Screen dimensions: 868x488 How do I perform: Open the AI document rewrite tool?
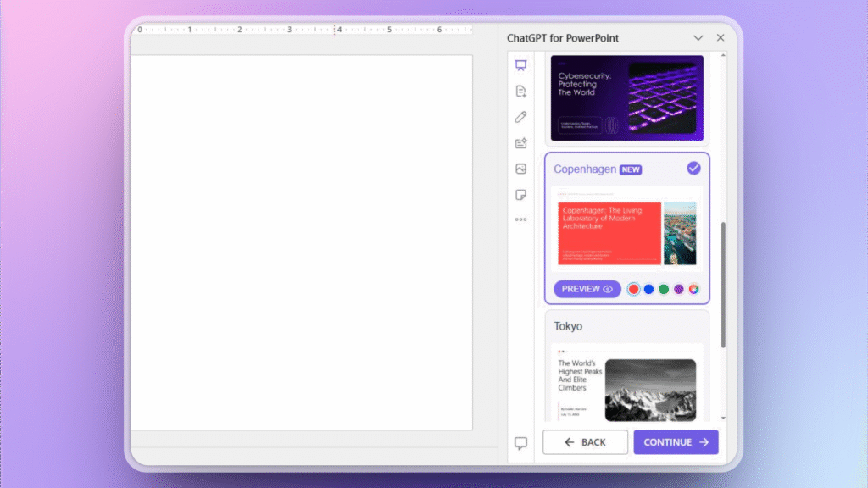520,143
